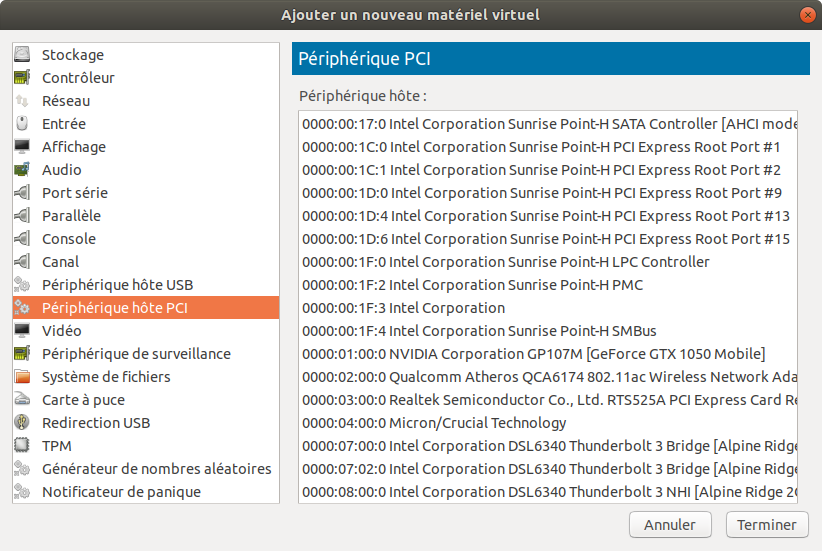Screen dimensions: 822x551
Task: Click the Système de fichiers folder icon
Action: coord(22,377)
